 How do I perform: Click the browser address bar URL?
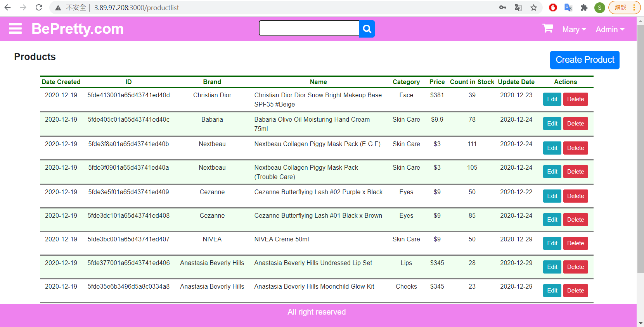[x=137, y=8]
